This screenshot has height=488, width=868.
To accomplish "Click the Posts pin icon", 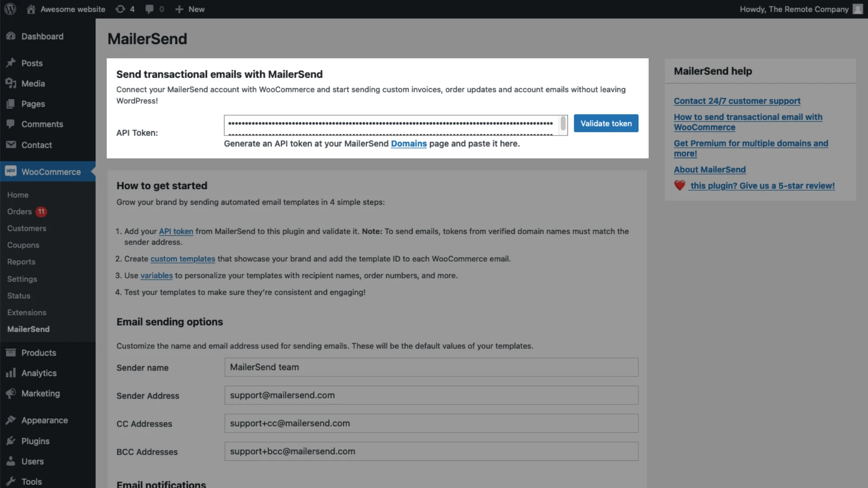I will pyautogui.click(x=11, y=63).
